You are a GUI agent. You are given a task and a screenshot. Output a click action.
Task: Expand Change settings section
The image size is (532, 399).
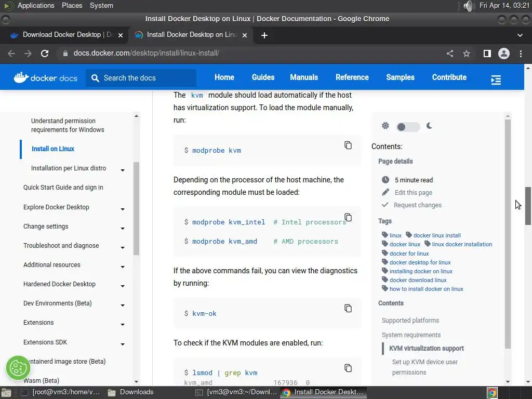[123, 229]
